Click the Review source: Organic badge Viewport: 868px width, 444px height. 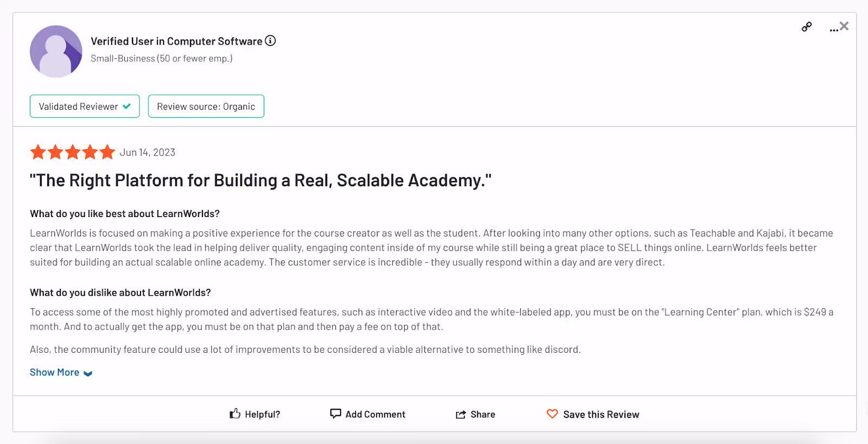206,106
